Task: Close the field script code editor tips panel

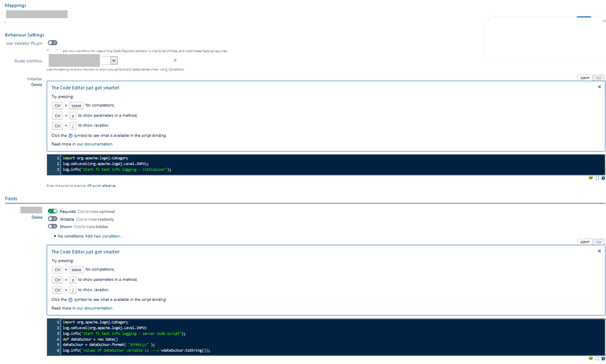Action: click(x=599, y=251)
